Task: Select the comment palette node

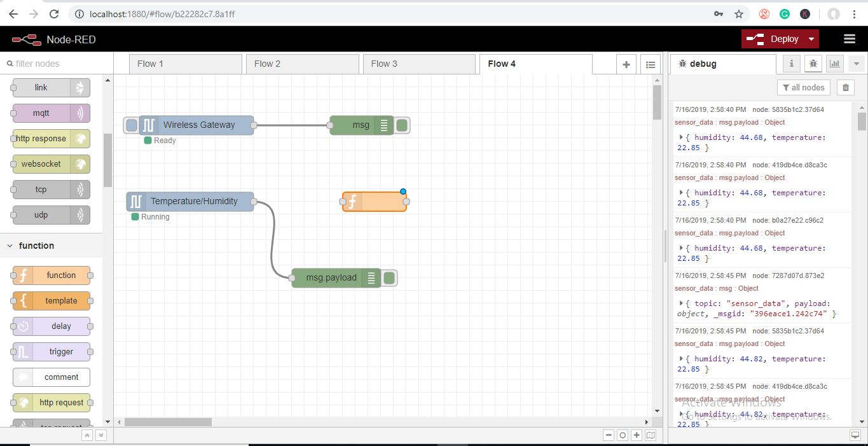Action: click(x=51, y=377)
